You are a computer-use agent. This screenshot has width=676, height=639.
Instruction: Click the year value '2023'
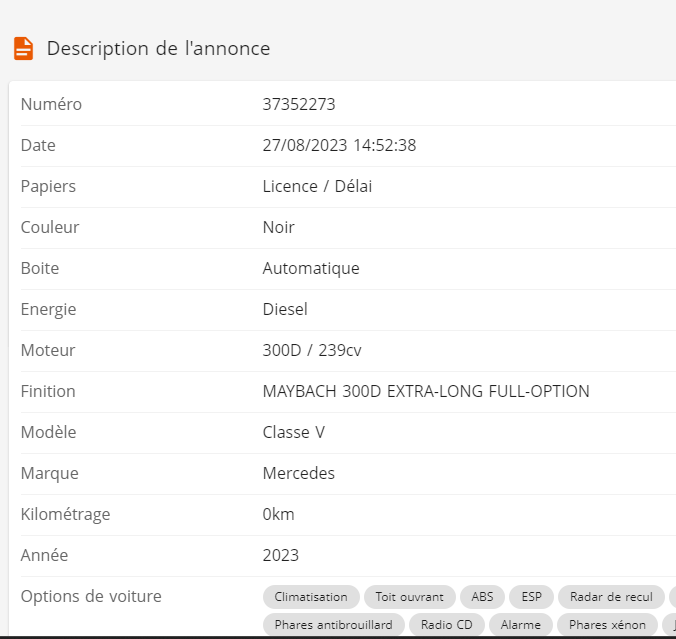[280, 555]
